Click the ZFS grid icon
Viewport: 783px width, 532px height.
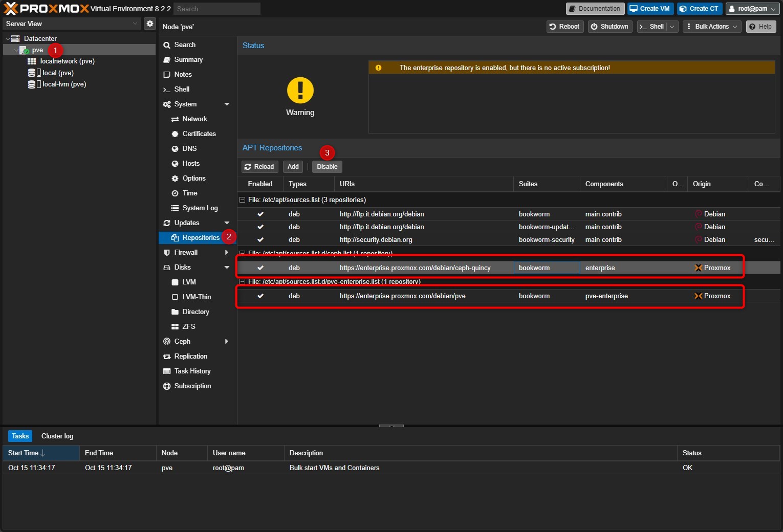coord(175,327)
